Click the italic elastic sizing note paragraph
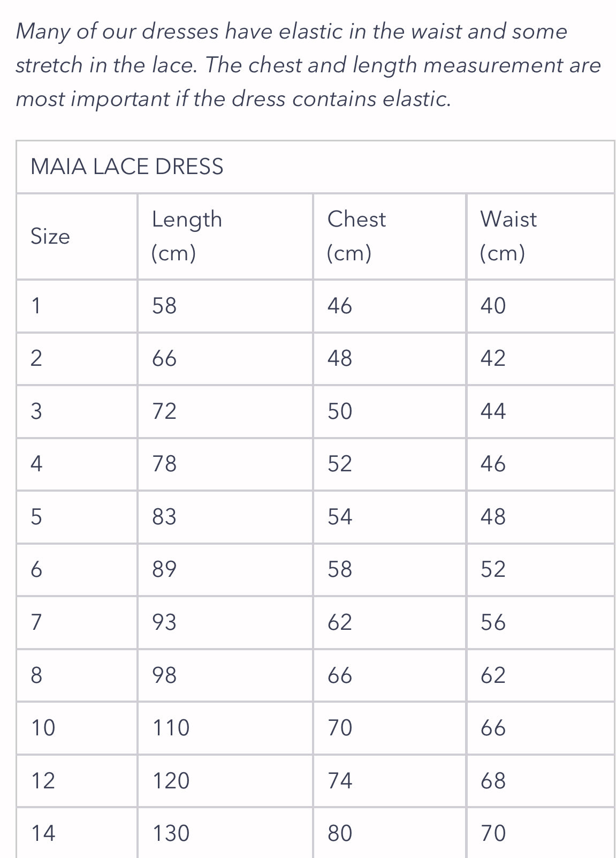Viewport: 616px width, 858px height. tap(308, 65)
